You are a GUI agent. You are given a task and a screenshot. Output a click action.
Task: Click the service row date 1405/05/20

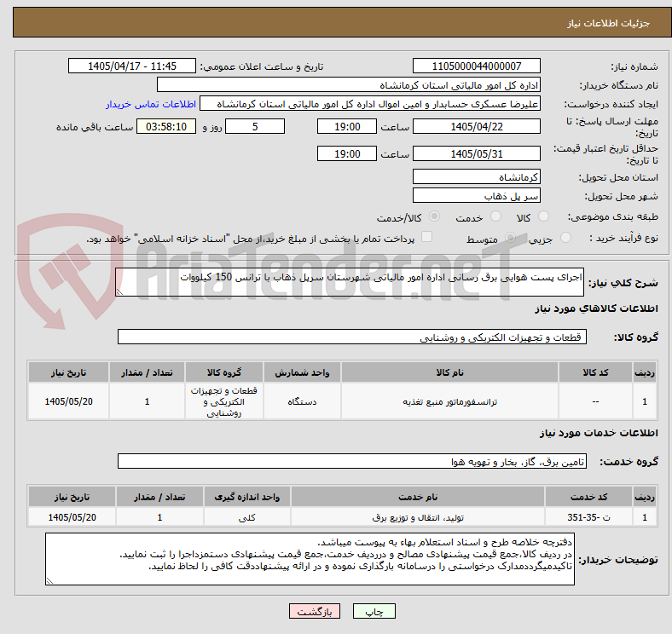pos(72,517)
